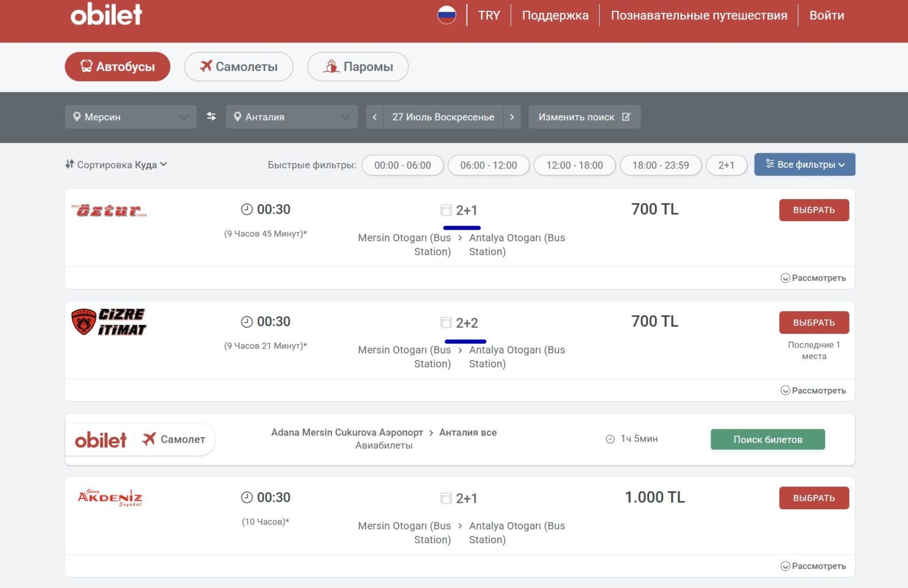Click Войти to log in
The width and height of the screenshot is (908, 588).
(x=826, y=15)
